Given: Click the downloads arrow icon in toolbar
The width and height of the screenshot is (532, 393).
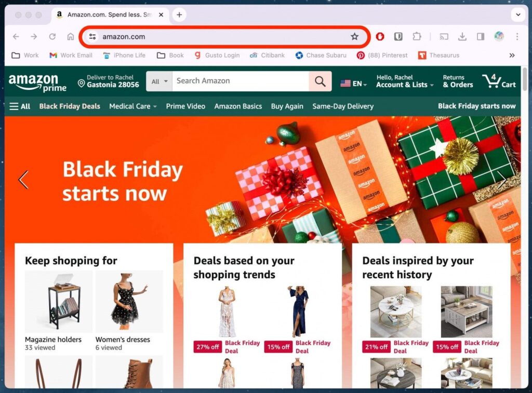Looking at the screenshot, I should pyautogui.click(x=462, y=37).
